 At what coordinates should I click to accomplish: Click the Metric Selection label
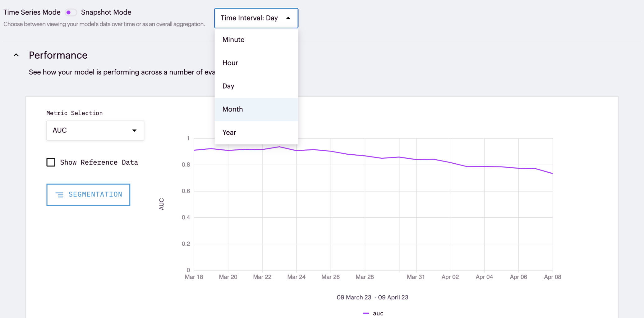pos(75,113)
